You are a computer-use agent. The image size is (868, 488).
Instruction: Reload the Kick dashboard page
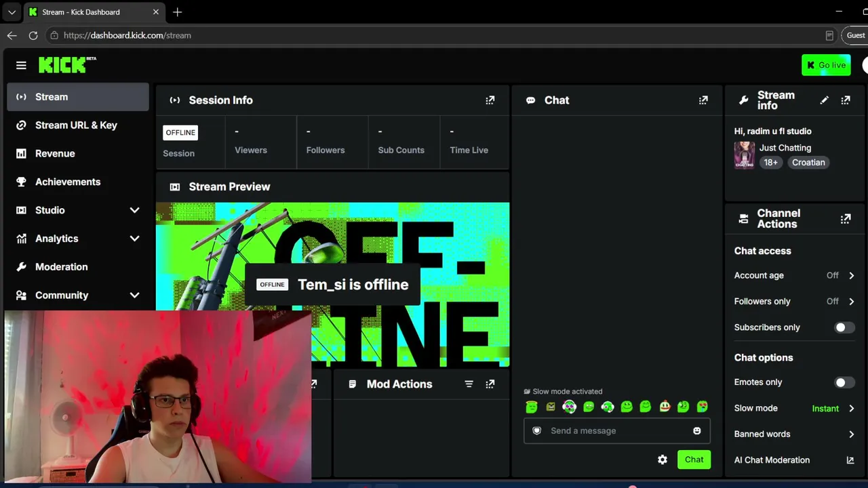tap(33, 35)
